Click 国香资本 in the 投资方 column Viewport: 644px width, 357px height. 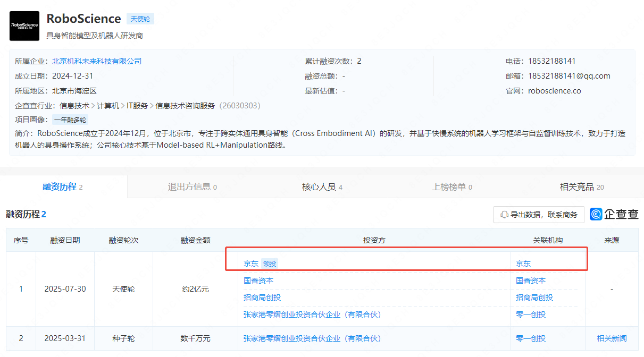(258, 280)
